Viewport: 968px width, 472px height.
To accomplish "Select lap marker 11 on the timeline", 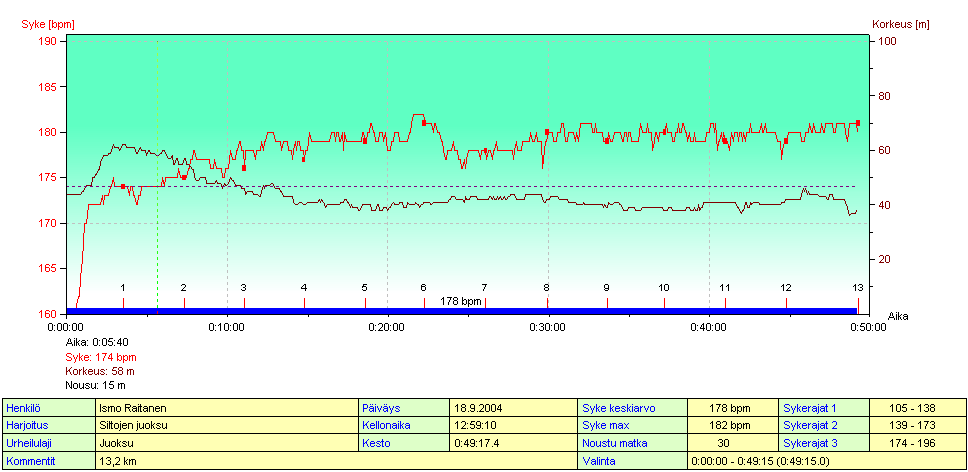I will (725, 288).
